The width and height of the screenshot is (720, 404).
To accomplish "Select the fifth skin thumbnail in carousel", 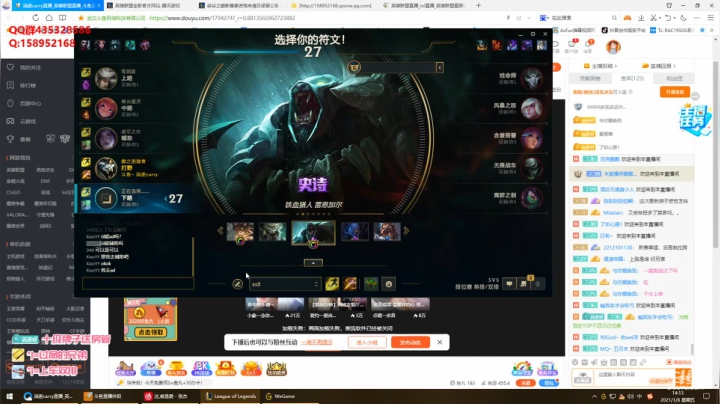I will pyautogui.click(x=387, y=232).
